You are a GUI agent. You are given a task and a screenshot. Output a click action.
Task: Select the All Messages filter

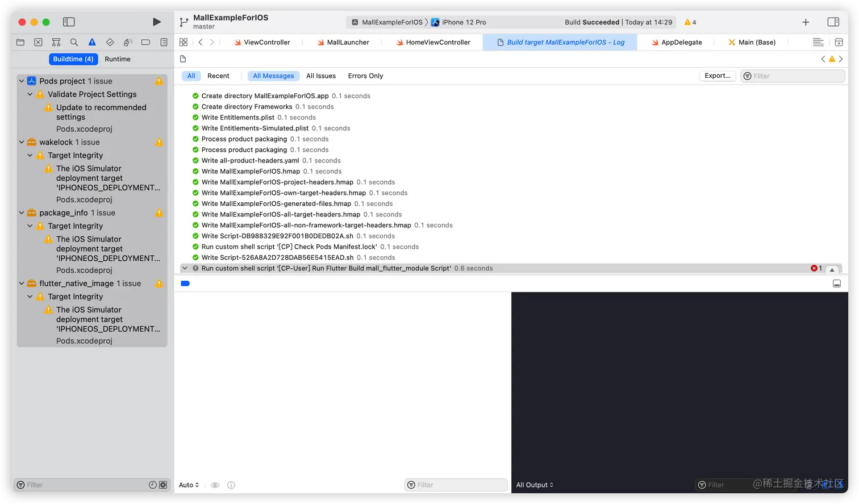click(273, 76)
